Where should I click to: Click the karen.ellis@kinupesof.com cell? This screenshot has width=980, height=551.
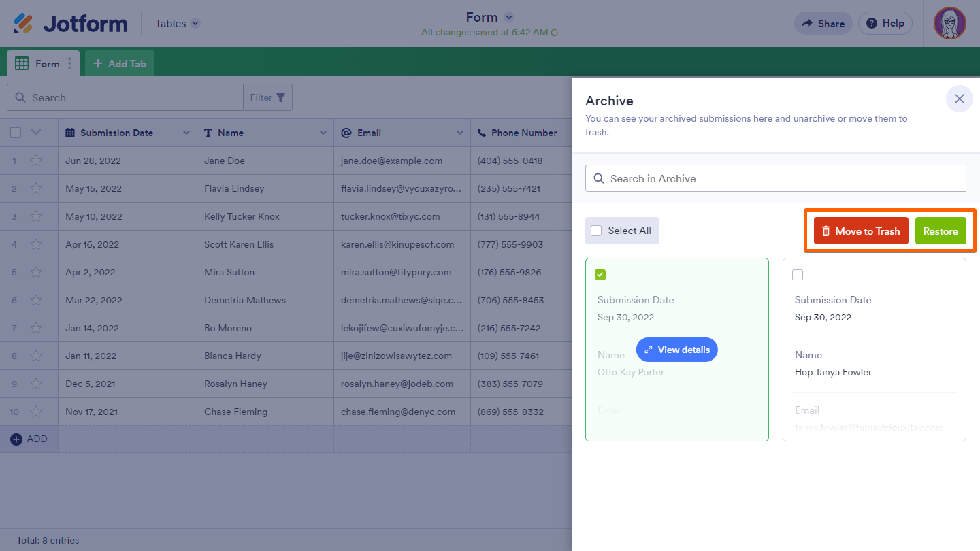[x=402, y=244]
